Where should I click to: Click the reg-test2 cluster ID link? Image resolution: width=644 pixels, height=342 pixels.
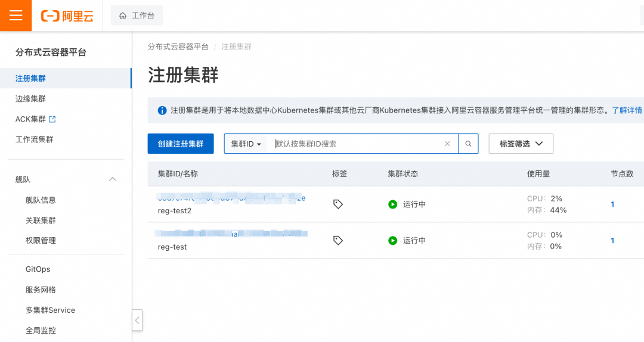[231, 198]
